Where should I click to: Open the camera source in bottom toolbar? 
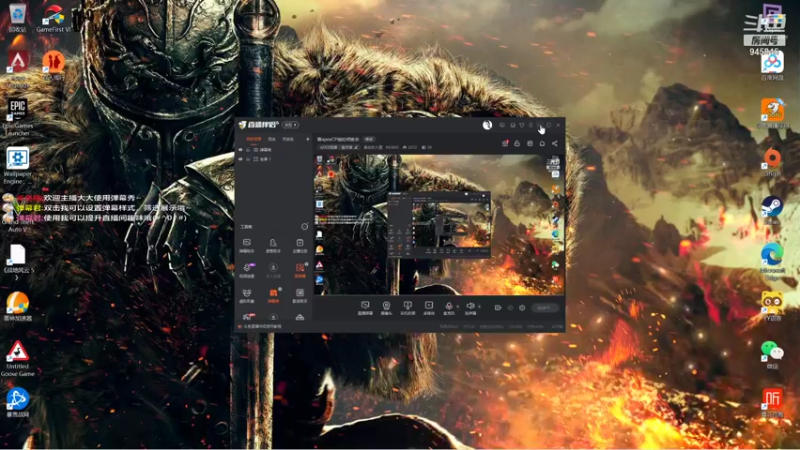click(386, 308)
